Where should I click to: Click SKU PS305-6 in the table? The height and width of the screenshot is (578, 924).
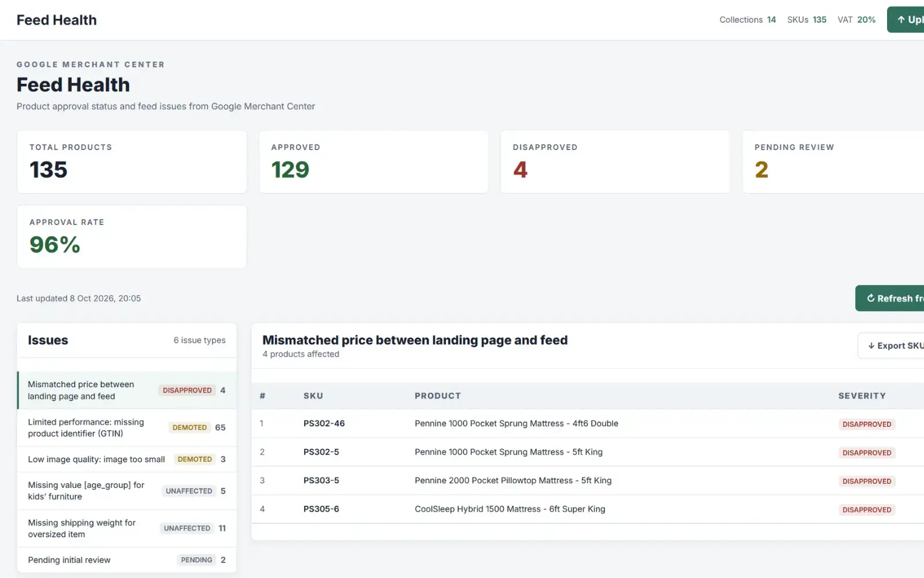tap(321, 509)
